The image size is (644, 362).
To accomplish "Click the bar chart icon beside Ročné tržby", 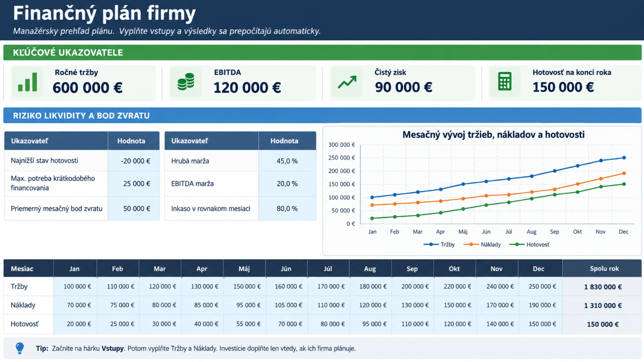I will point(27,82).
